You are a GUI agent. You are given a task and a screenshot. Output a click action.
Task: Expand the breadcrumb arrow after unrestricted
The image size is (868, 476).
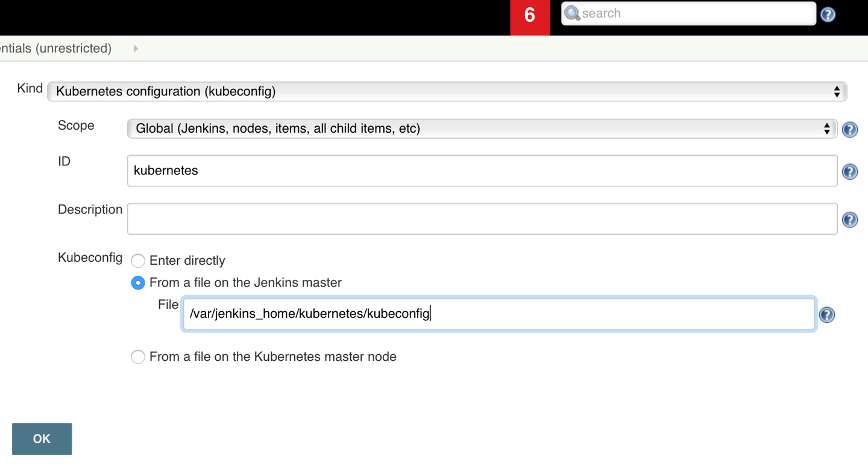pyautogui.click(x=136, y=48)
